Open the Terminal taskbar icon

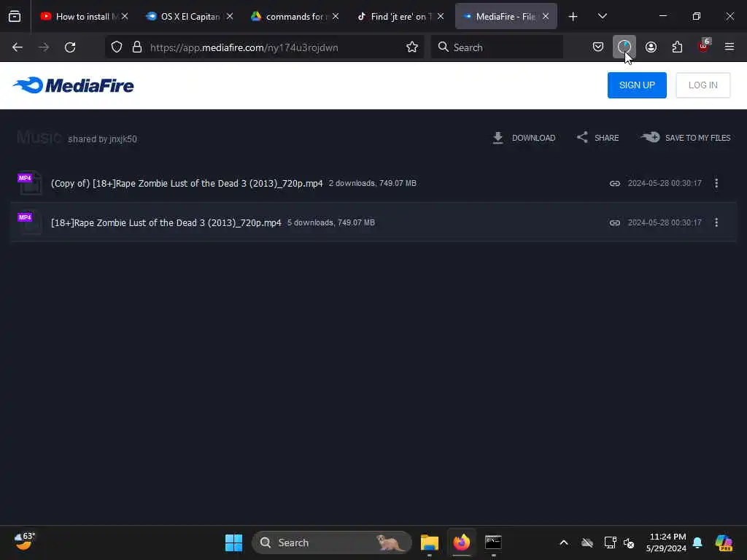coord(493,542)
